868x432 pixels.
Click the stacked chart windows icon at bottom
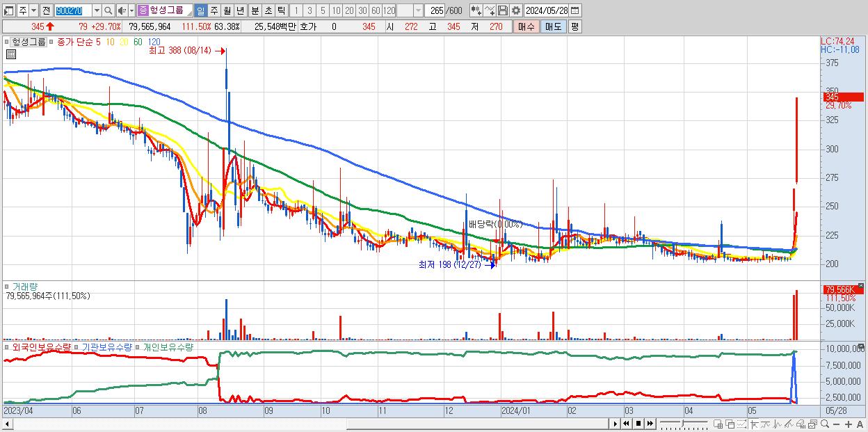(812, 424)
